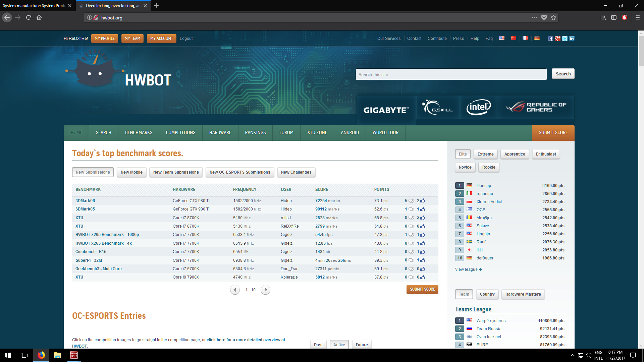Switch site language to US English flag
The image size is (644, 362).
tap(502, 38)
